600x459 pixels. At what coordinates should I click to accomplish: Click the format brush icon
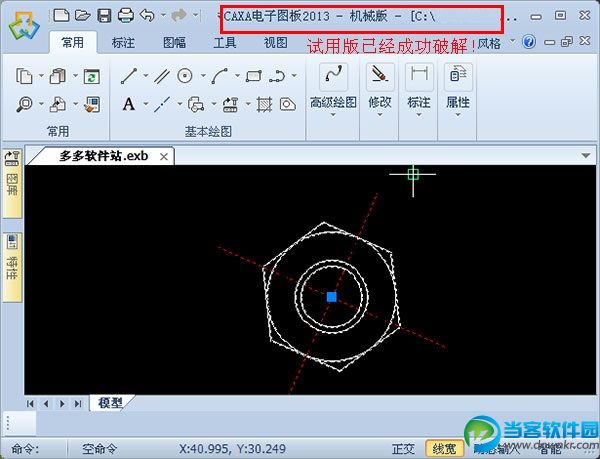(92, 104)
